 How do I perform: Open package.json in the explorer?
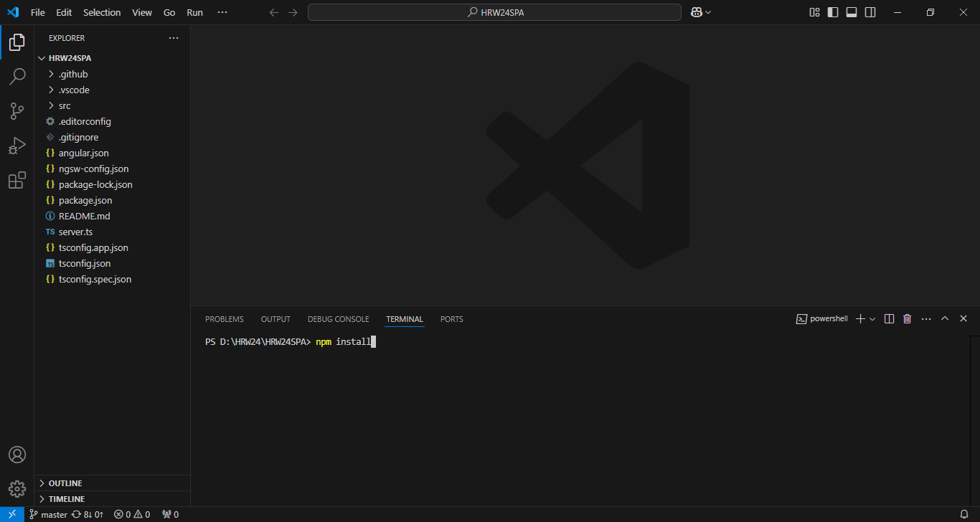pyautogui.click(x=85, y=200)
